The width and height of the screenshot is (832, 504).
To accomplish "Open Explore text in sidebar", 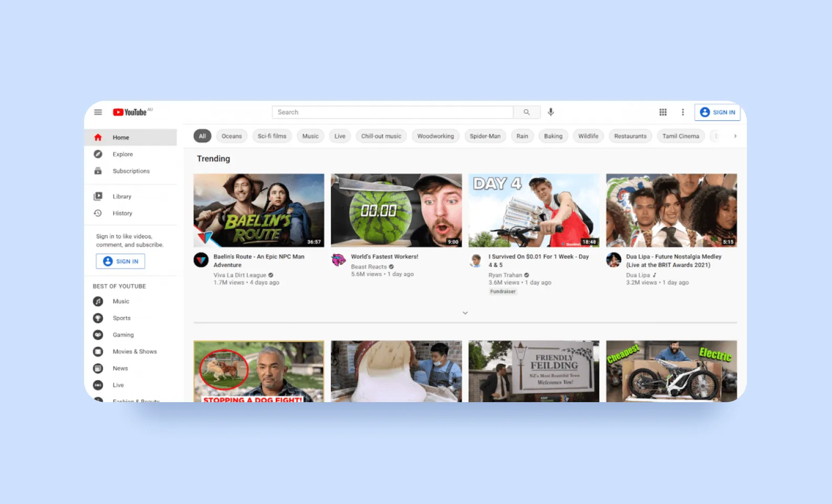I will [123, 154].
